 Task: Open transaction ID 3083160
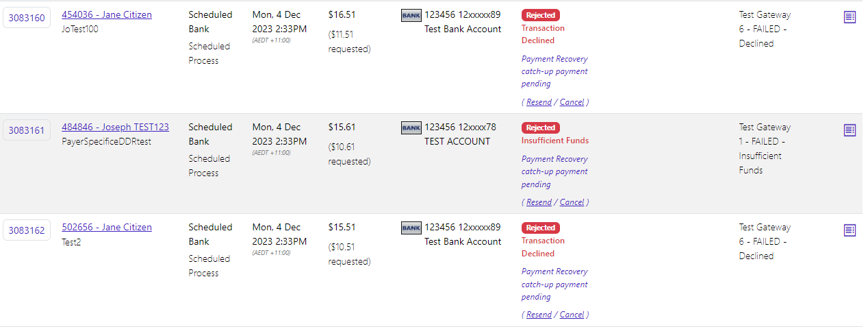pyautogui.click(x=27, y=18)
